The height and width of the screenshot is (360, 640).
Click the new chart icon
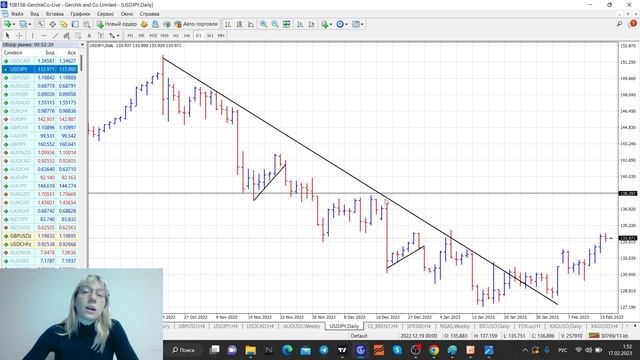[x=7, y=24]
